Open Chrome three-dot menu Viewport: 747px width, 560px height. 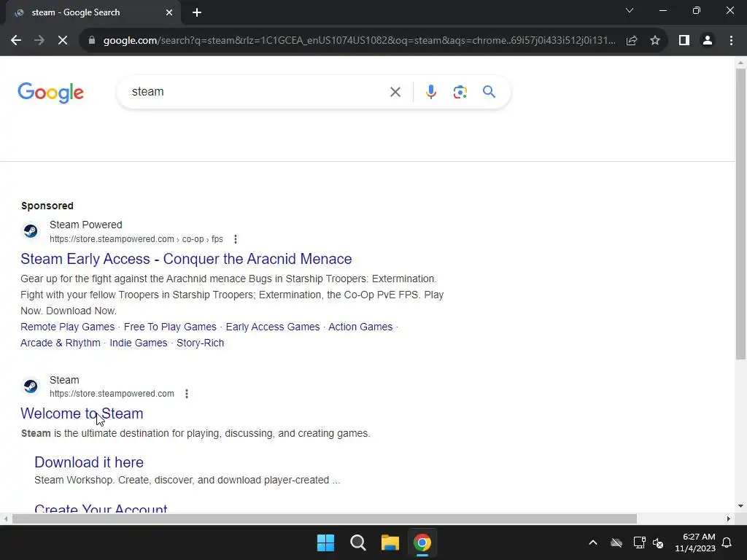tap(731, 41)
